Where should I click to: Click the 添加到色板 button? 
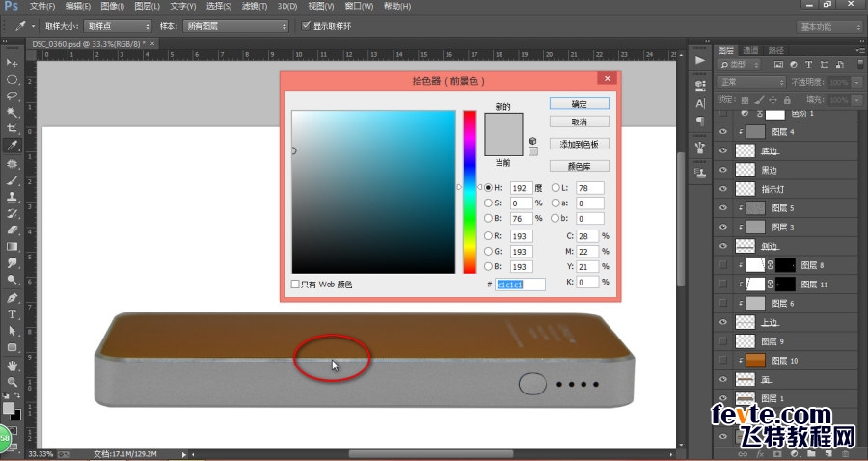pos(579,144)
